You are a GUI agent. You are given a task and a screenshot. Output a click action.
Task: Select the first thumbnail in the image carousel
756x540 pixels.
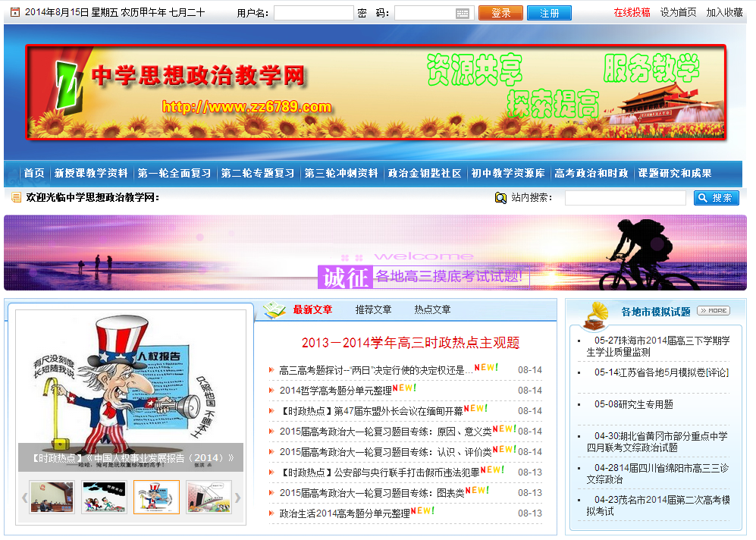[52, 498]
